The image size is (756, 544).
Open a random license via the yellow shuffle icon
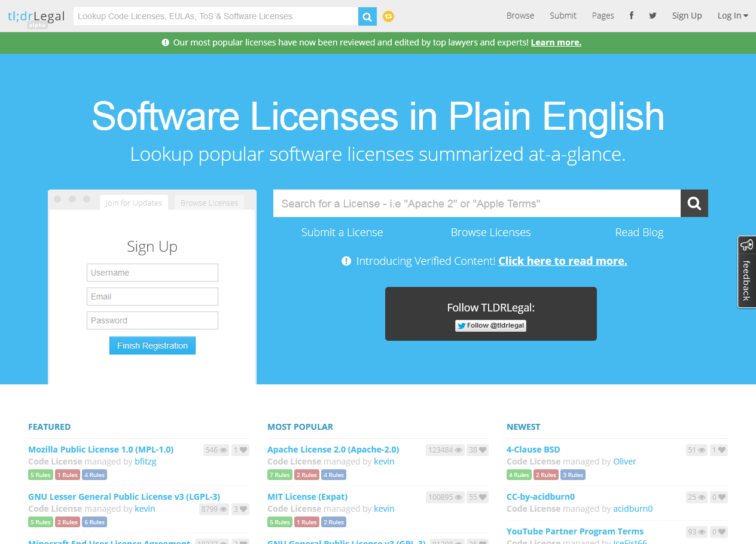[388, 16]
